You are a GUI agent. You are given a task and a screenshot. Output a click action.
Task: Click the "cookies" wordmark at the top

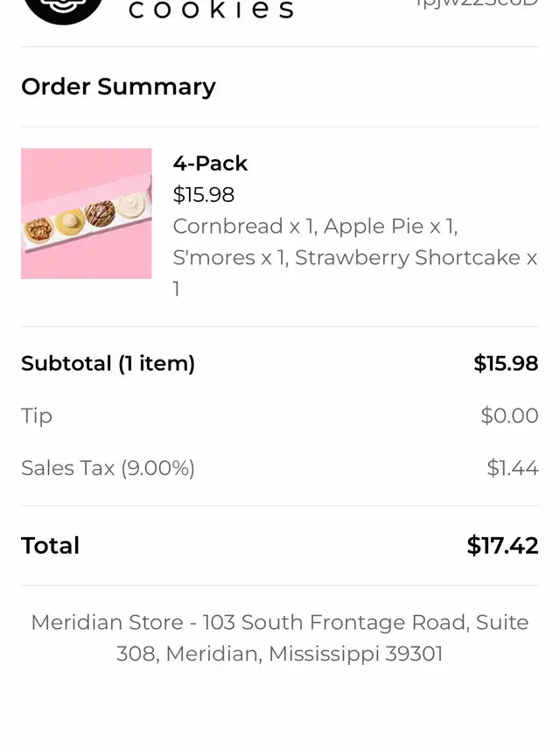pyautogui.click(x=211, y=9)
